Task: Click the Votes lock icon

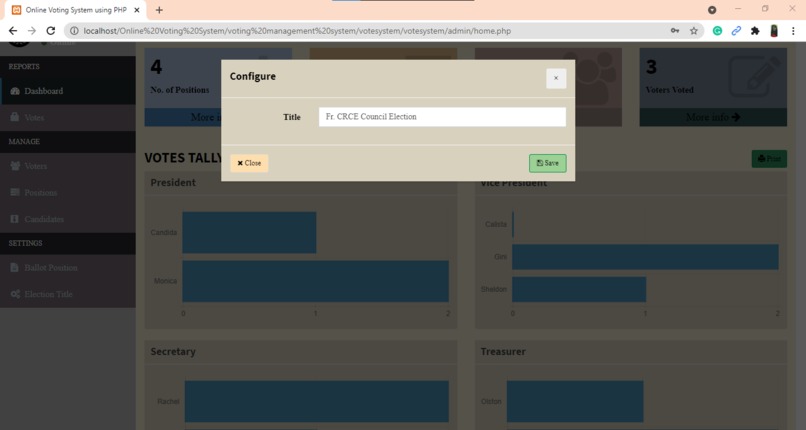Action: tap(15, 117)
